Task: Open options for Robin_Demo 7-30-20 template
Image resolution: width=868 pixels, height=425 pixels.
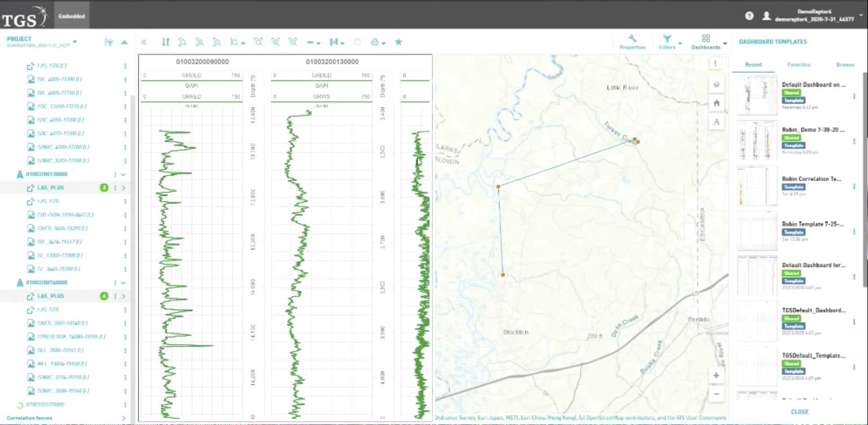Action: [x=854, y=142]
